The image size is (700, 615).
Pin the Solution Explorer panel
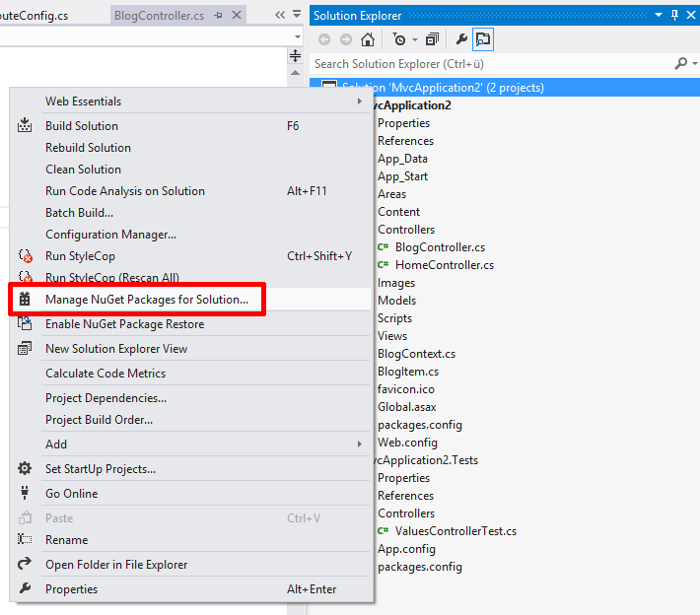click(674, 15)
